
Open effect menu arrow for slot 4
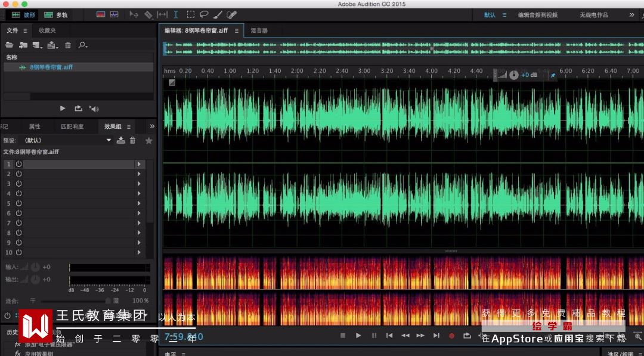click(x=139, y=193)
